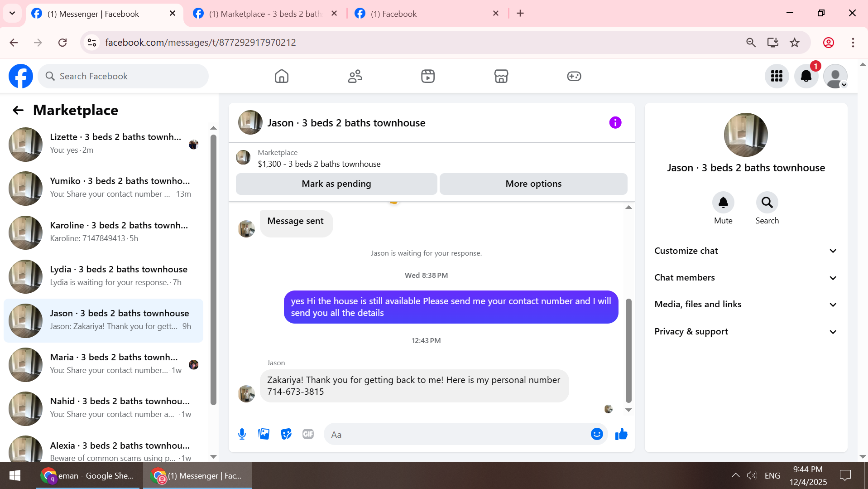
Task: Open Maria conversation
Action: pyautogui.click(x=104, y=364)
